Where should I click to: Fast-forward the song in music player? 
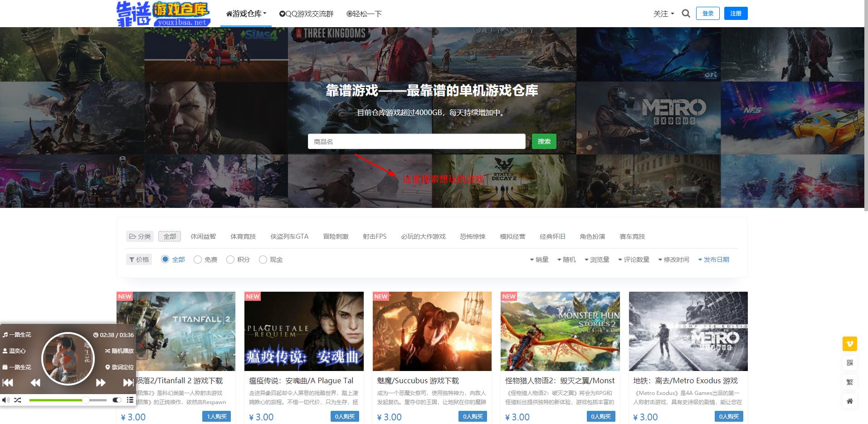point(101,383)
